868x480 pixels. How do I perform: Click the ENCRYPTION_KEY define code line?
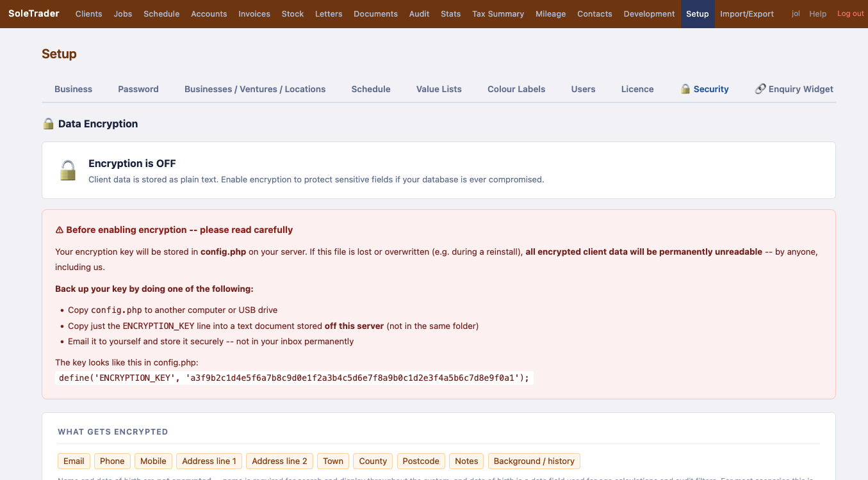[294, 378]
